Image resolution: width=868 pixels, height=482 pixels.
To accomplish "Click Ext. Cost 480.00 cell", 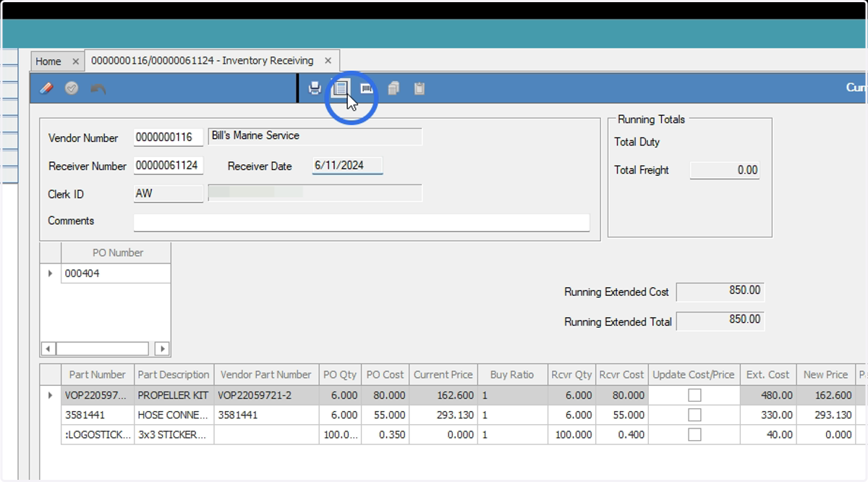I will click(x=768, y=395).
